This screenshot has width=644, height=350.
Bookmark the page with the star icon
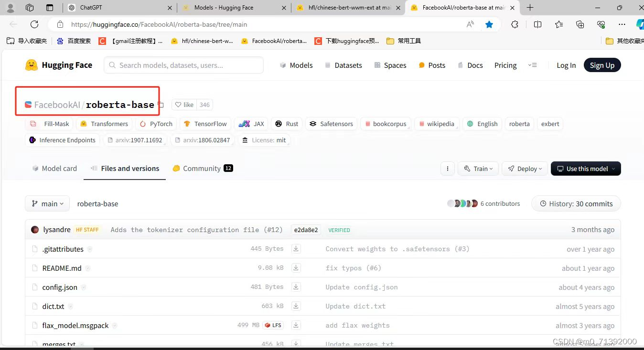pyautogui.click(x=489, y=24)
